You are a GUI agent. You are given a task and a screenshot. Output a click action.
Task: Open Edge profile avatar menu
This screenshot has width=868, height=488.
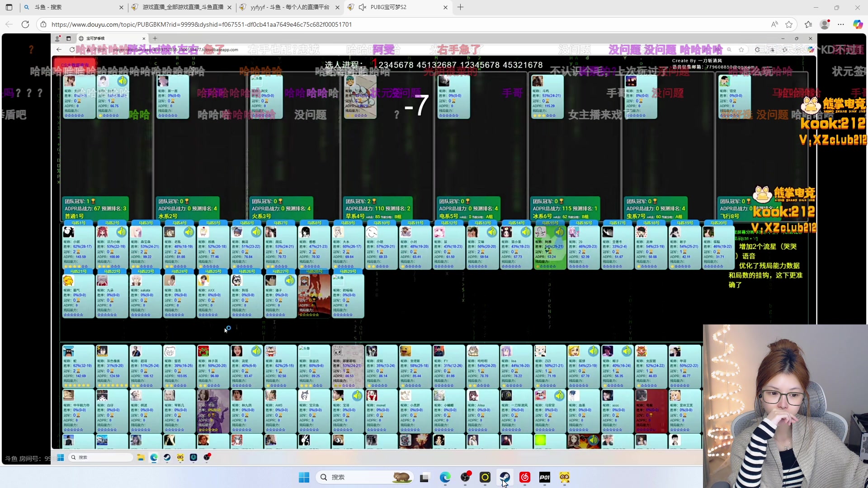point(825,24)
